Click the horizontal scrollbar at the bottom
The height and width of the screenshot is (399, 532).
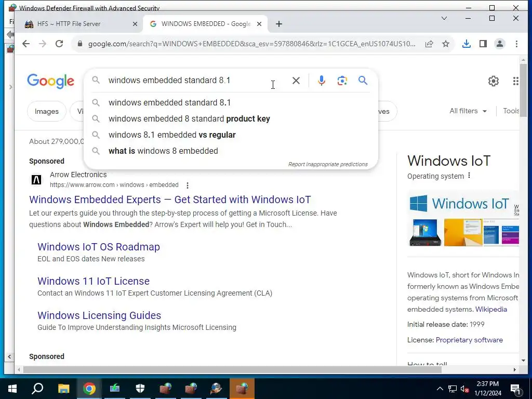tap(232, 369)
